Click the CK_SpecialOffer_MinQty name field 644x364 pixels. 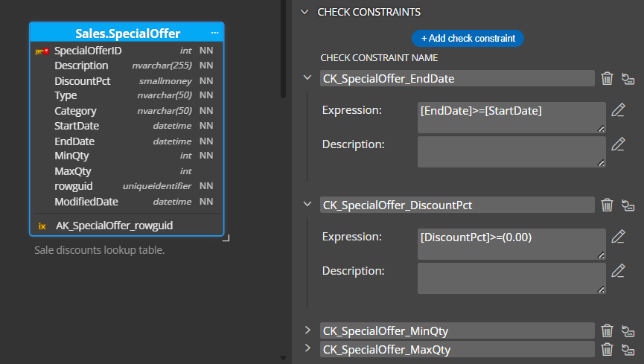click(457, 331)
